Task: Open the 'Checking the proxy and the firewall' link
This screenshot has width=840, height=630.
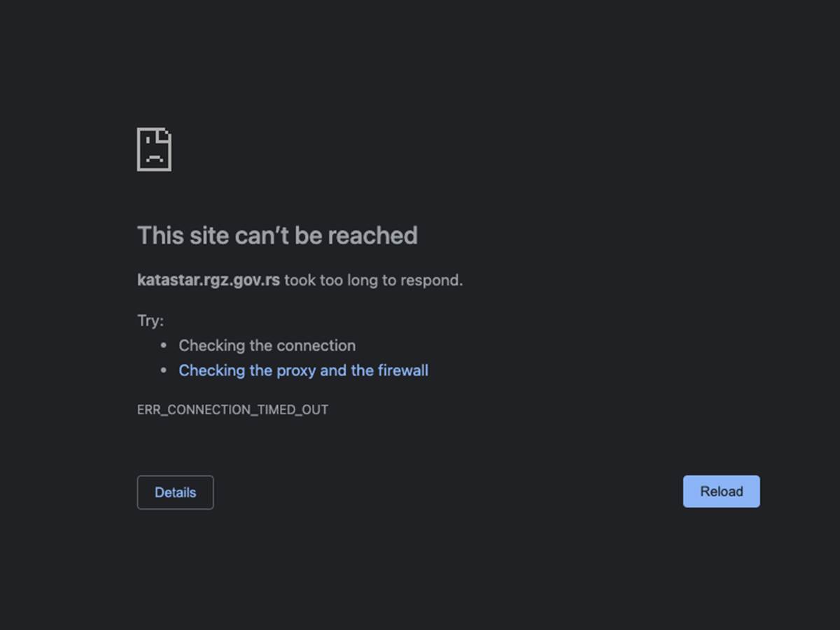Action: [x=303, y=370]
